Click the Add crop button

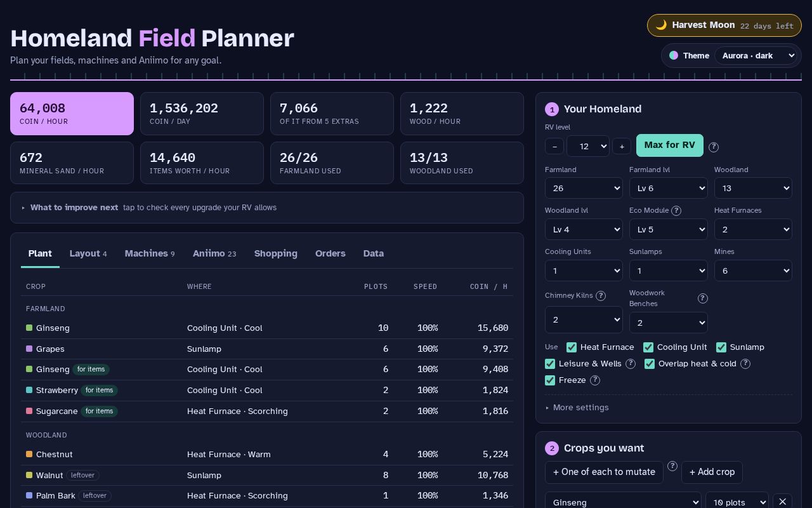click(712, 472)
